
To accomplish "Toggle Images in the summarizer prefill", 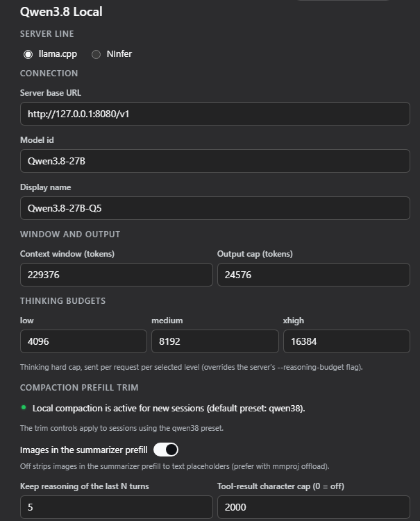I will point(166,450).
